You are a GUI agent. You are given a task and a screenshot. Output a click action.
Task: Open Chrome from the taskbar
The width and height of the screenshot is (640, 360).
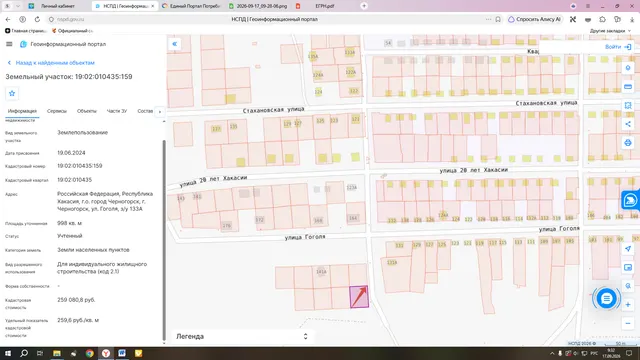[x=89, y=353]
